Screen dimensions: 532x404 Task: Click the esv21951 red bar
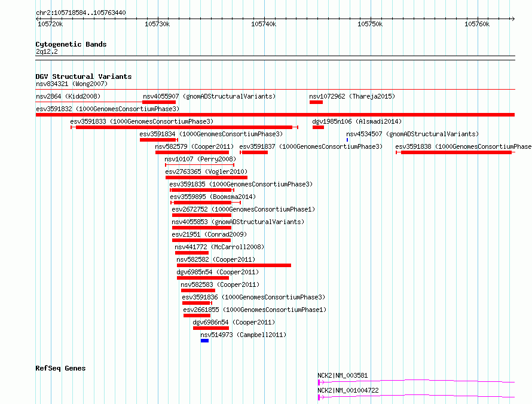tap(201, 240)
